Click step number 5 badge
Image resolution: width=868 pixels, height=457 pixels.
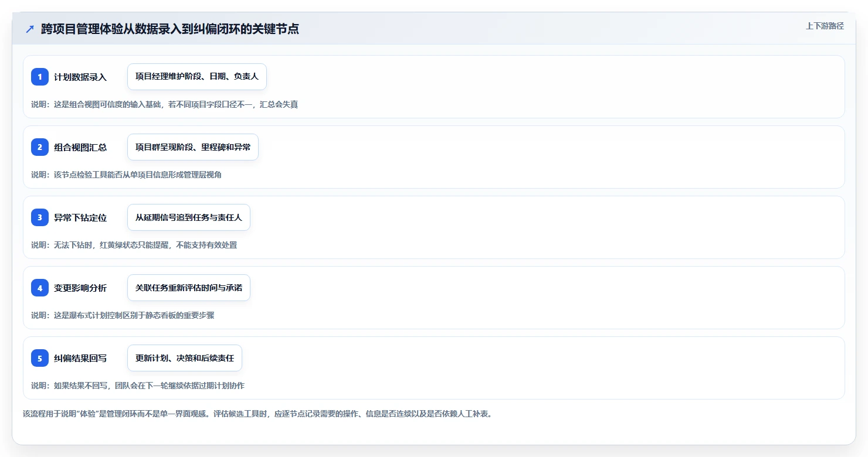pyautogui.click(x=40, y=358)
